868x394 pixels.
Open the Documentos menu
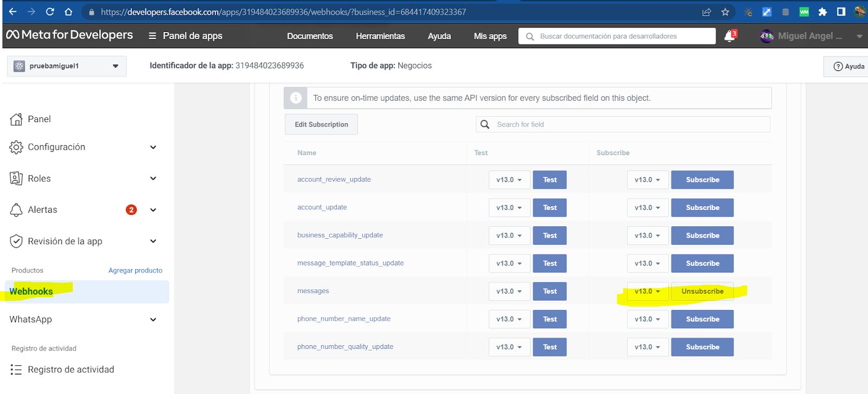tap(310, 36)
